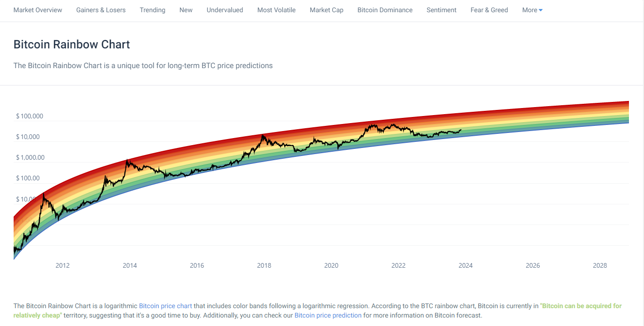This screenshot has height=326, width=644.
Task: Expand the More navigation dropdown
Action: pyautogui.click(x=531, y=10)
